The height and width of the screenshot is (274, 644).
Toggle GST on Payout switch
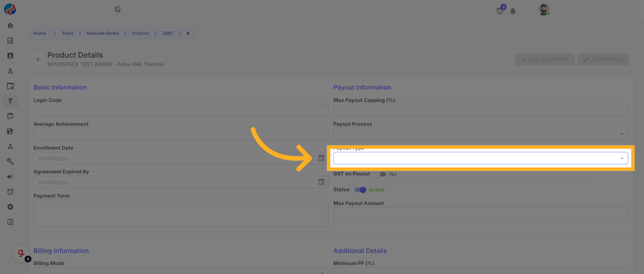380,174
